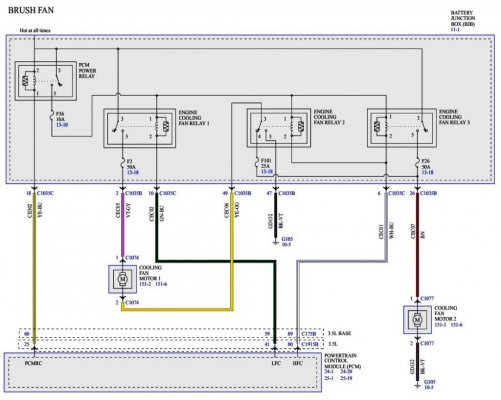
Task: Click the COOLING FAN MOTOR 2 label
Action: (445, 313)
